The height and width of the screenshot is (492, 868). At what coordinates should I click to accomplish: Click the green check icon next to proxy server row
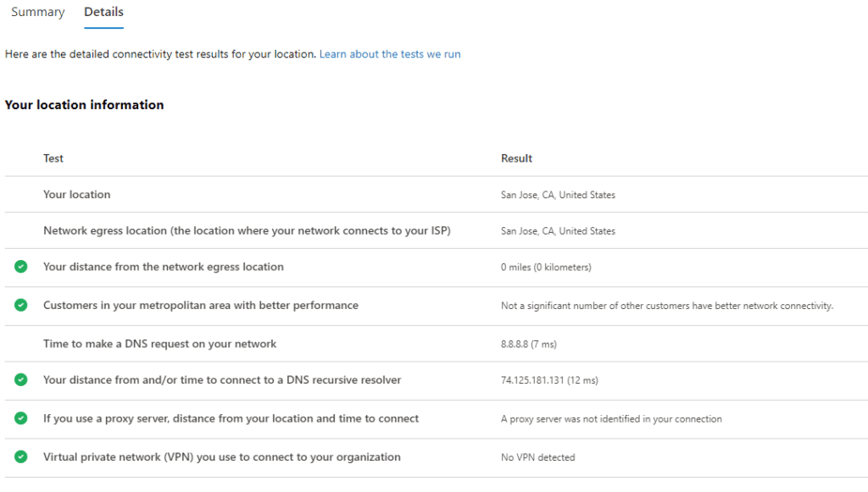20,418
